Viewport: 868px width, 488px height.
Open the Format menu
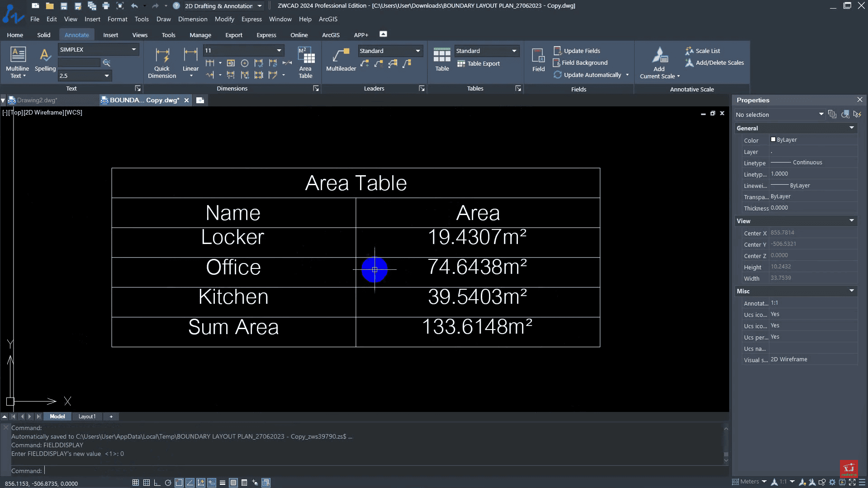pyautogui.click(x=117, y=19)
